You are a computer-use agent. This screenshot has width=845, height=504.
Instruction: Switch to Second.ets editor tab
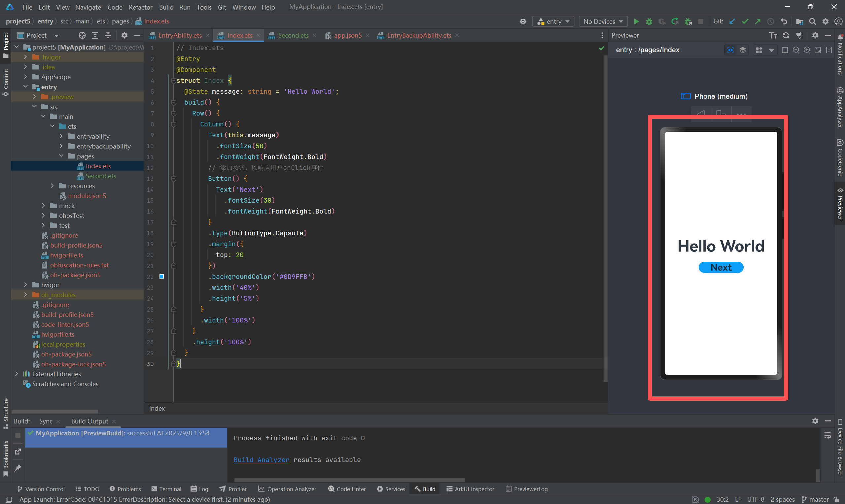(x=293, y=35)
